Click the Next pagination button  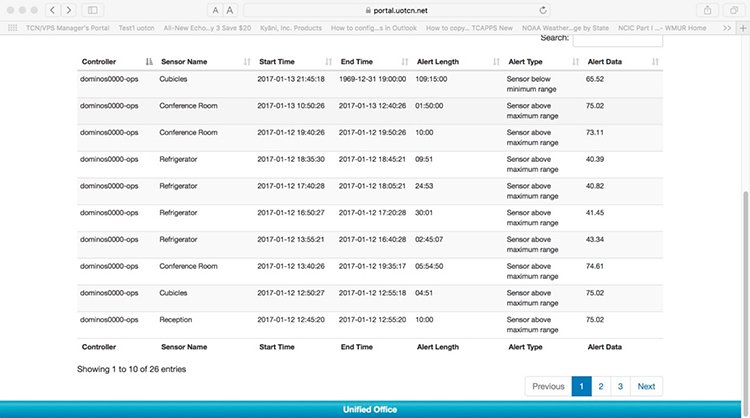pos(646,386)
